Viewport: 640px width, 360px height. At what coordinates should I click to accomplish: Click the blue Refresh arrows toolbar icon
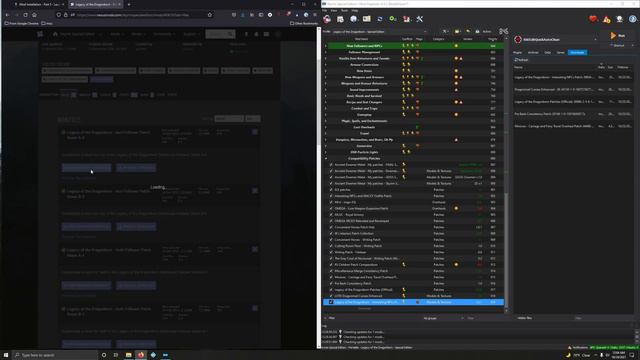coord(380,19)
